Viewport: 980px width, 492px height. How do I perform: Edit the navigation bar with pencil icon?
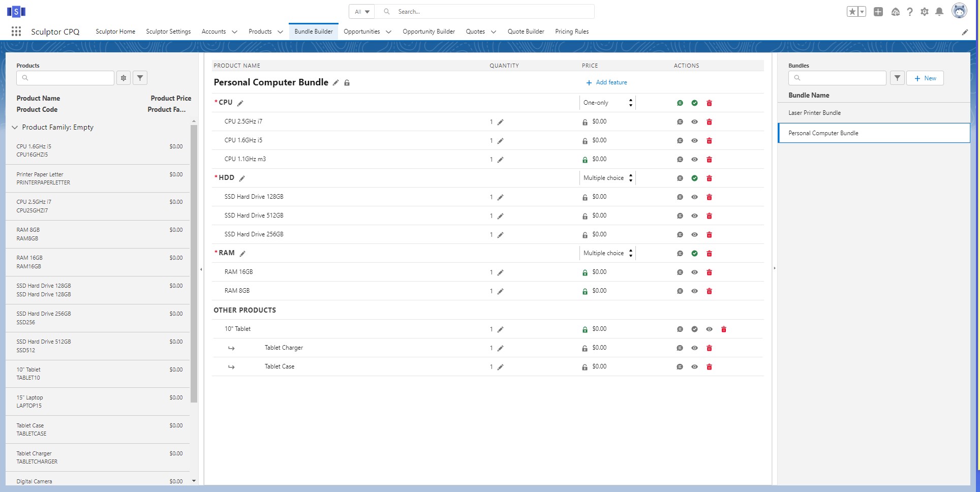click(x=965, y=32)
